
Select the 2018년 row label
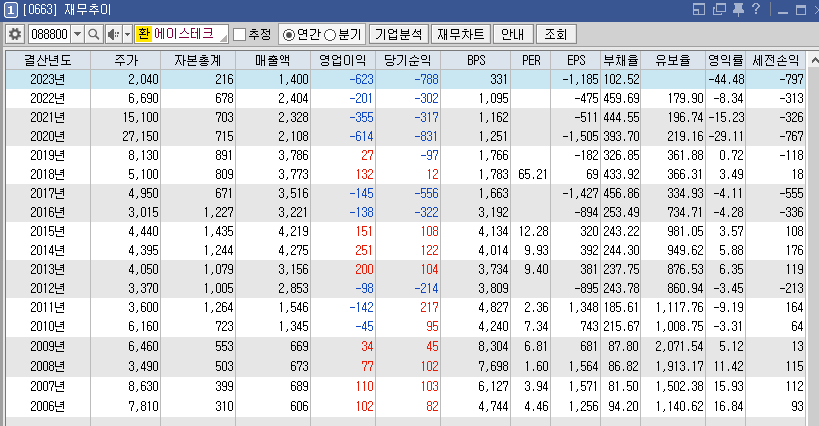tap(48, 174)
